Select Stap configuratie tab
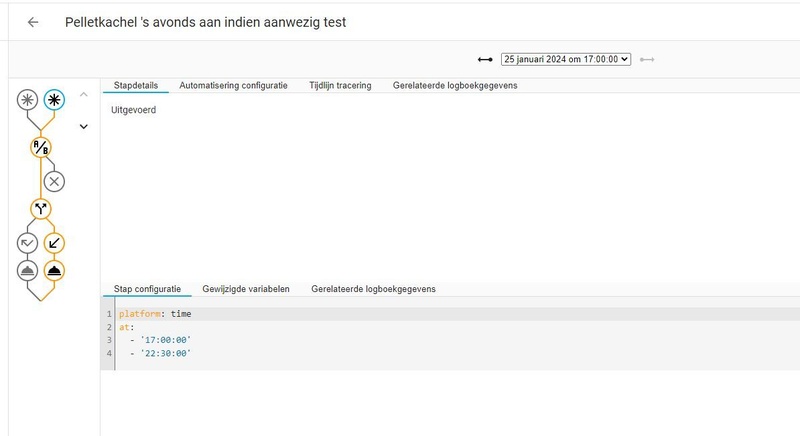The width and height of the screenshot is (800, 436). click(x=147, y=289)
